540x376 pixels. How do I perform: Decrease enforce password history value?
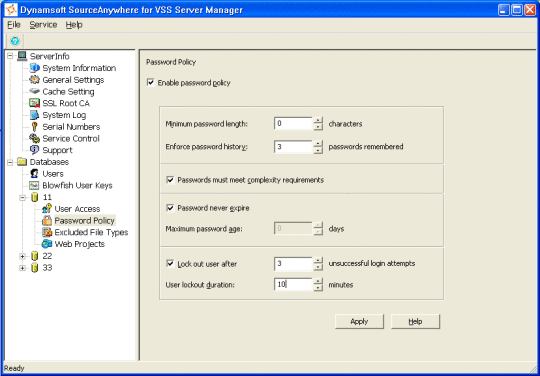(x=318, y=150)
